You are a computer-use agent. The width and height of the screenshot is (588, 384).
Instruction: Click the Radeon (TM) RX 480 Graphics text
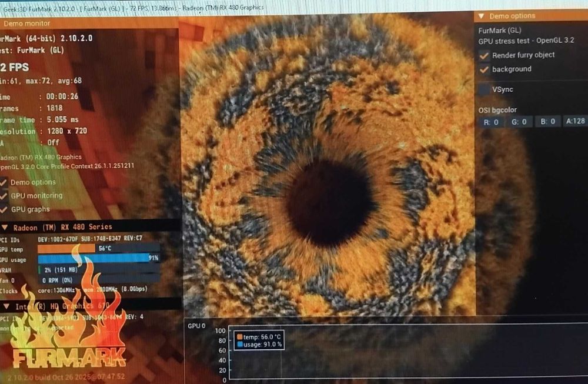pos(41,157)
